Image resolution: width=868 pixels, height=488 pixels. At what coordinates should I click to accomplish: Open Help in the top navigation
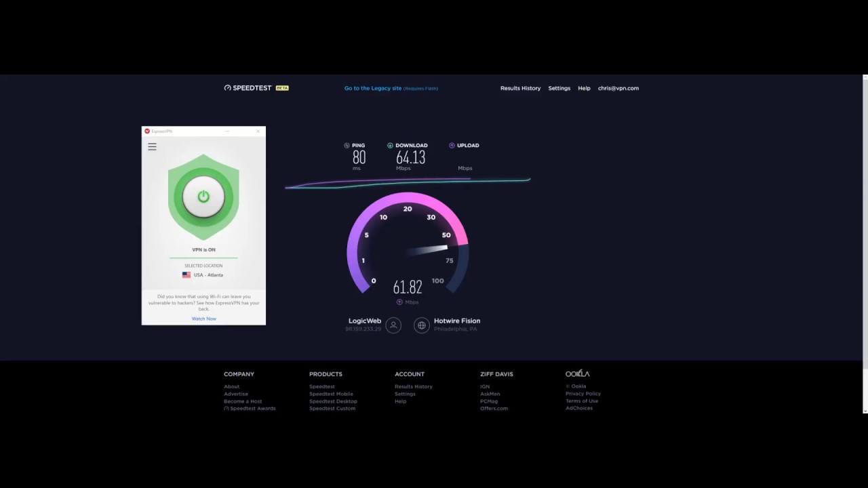click(x=584, y=88)
